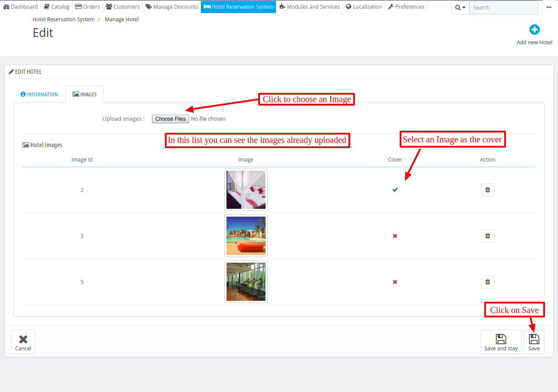The height and width of the screenshot is (392, 558).
Task: Open Modules and Services menu
Action: pos(310,7)
